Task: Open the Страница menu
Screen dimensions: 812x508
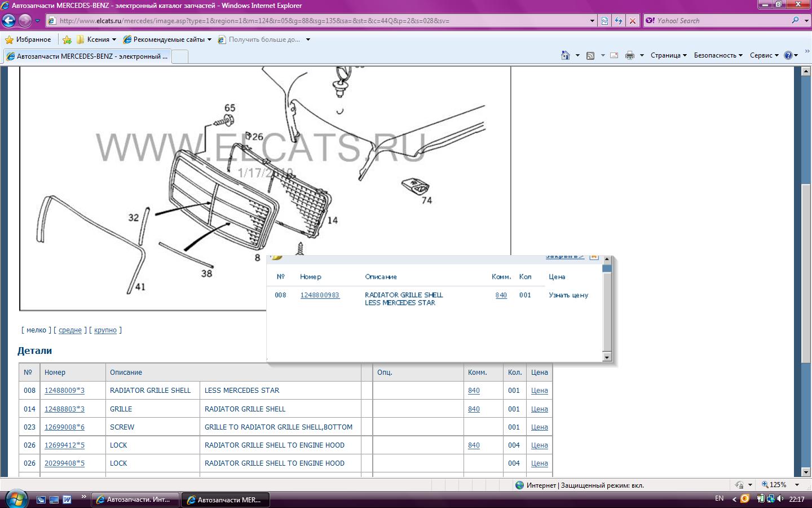Action: click(x=668, y=55)
